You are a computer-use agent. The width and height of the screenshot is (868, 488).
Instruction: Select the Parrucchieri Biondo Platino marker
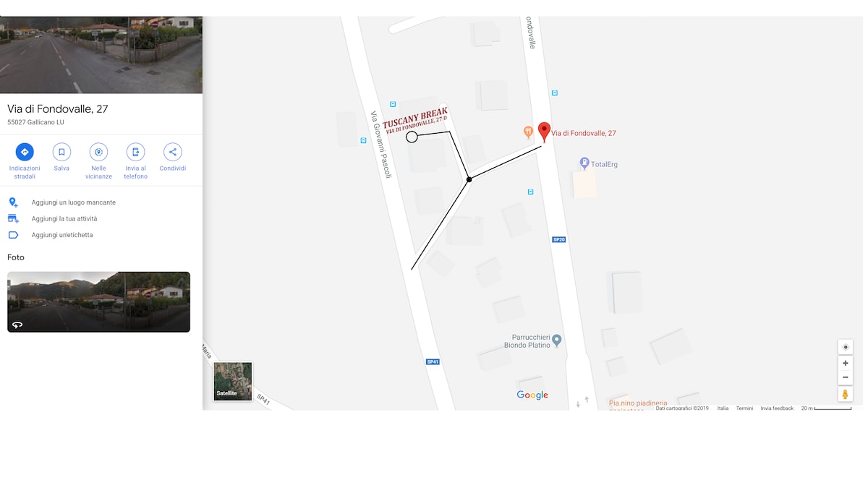pos(557,340)
